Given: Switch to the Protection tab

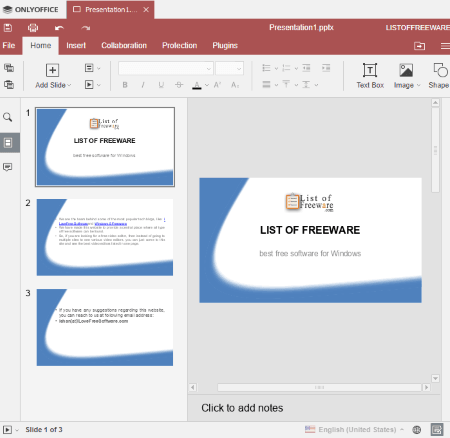Looking at the screenshot, I should [x=179, y=46].
